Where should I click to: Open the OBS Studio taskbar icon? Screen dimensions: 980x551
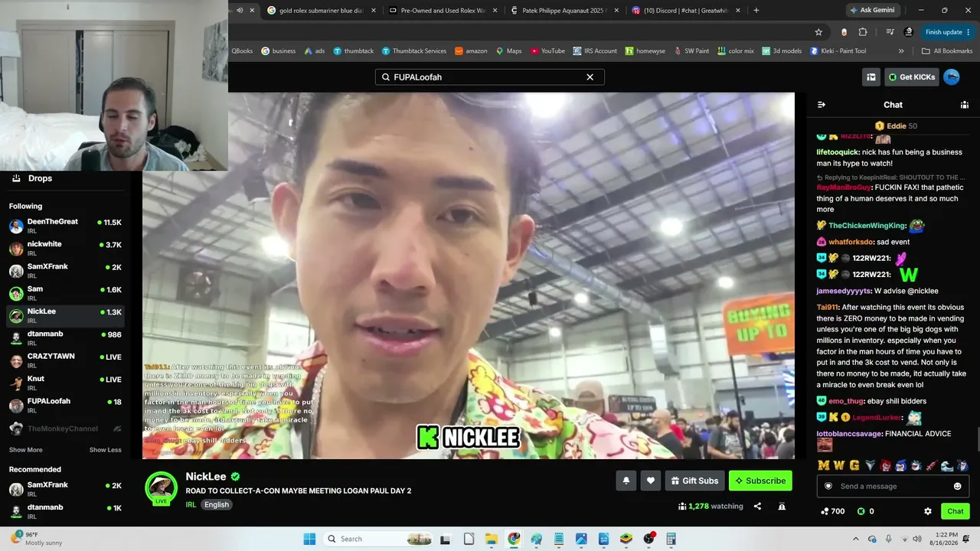tap(649, 539)
